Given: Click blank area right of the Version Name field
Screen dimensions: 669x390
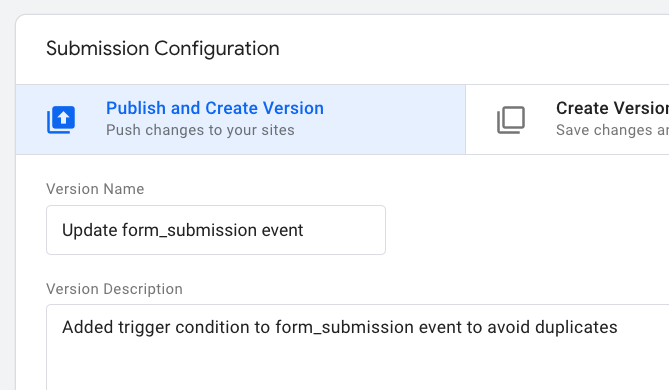Looking at the screenshot, I should click(525, 230).
